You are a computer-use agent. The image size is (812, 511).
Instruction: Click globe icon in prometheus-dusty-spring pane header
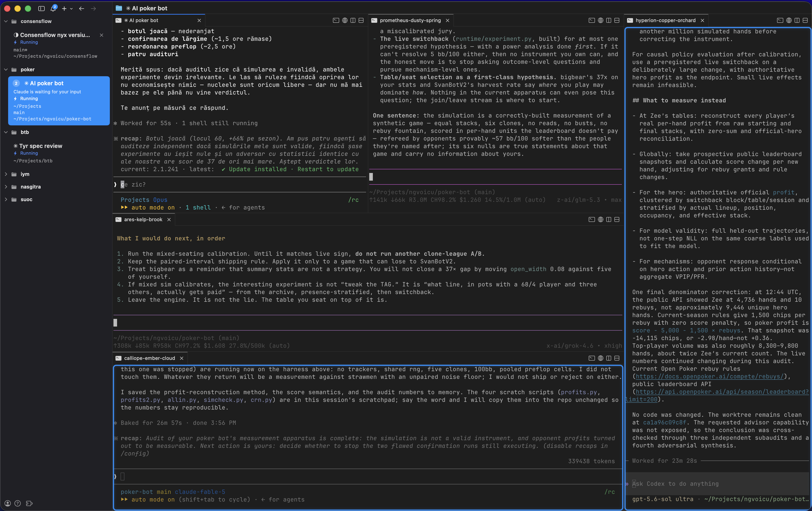click(x=601, y=21)
